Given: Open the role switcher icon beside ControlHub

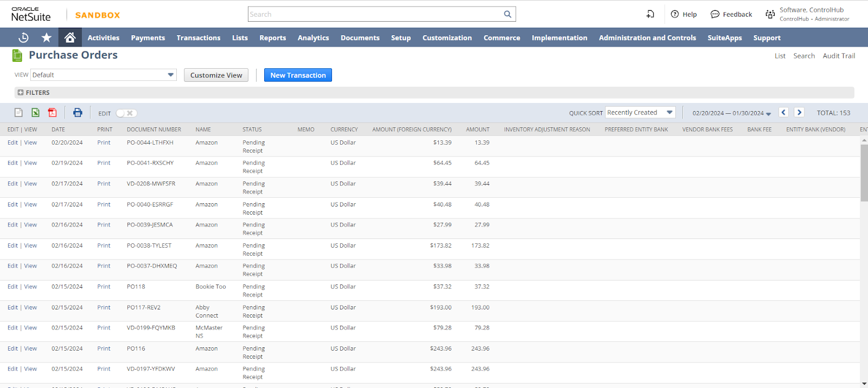Looking at the screenshot, I should coord(770,14).
